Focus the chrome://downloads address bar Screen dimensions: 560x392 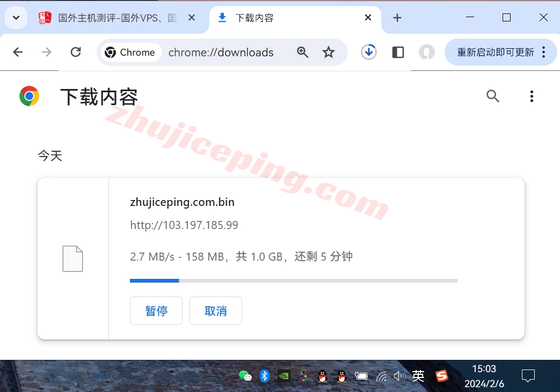pyautogui.click(x=221, y=53)
